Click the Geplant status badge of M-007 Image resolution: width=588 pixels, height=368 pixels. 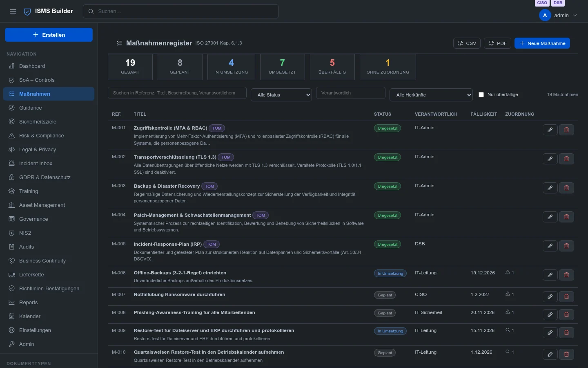pos(385,295)
